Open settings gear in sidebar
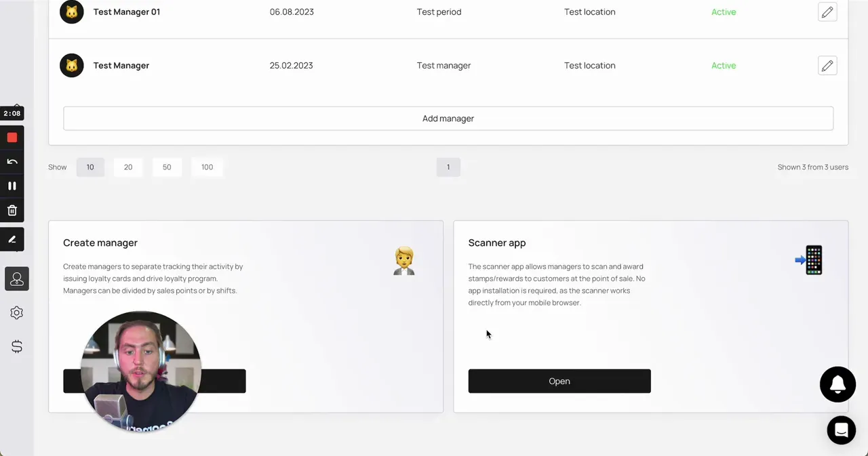 click(x=17, y=313)
